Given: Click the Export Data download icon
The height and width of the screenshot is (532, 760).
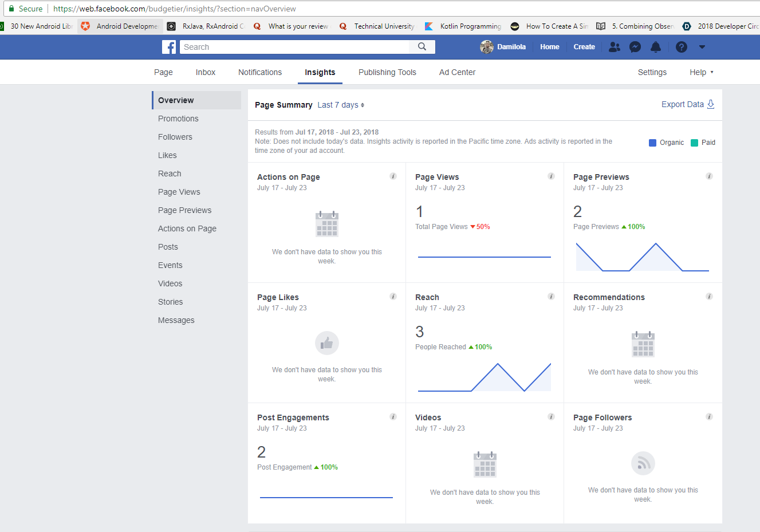Looking at the screenshot, I should pyautogui.click(x=711, y=104).
